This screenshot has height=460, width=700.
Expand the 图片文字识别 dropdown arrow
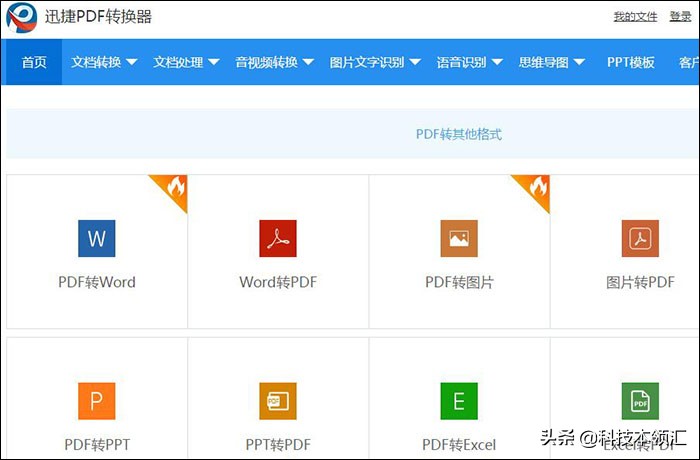[x=415, y=62]
